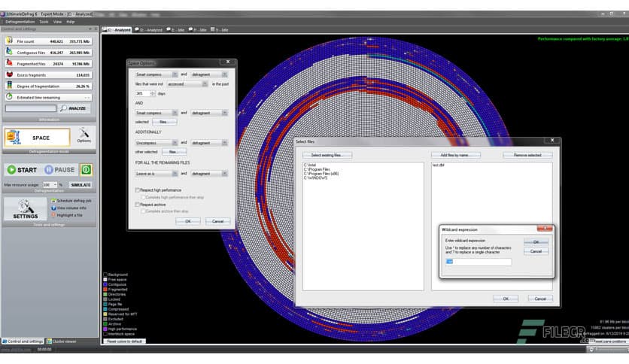Click the Directories green color swatch
The height and width of the screenshot is (364, 629).
pos(105,294)
